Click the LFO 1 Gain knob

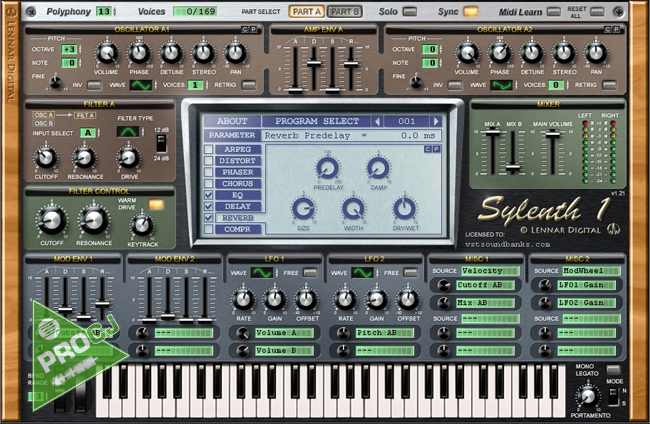tap(274, 299)
